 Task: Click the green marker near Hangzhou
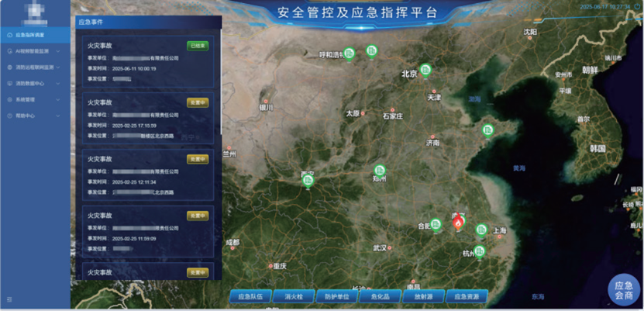(479, 251)
